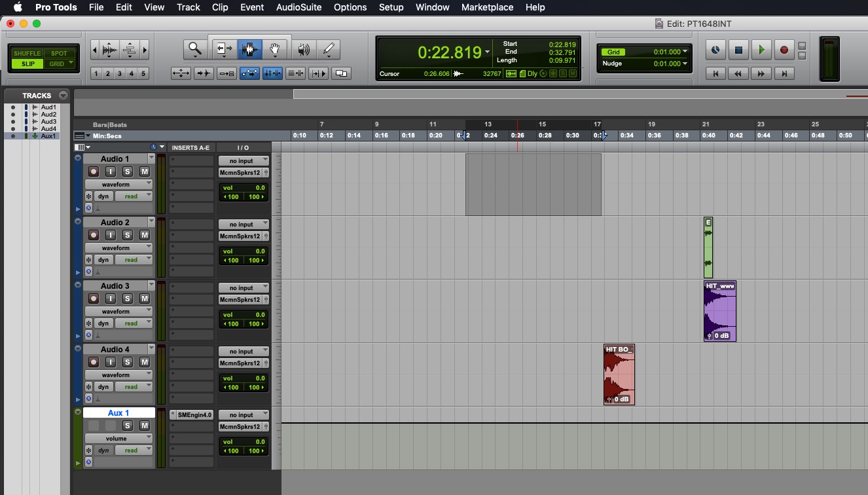Select the Zoomer (magnifier) tool
This screenshot has height=495, width=868.
(x=195, y=49)
